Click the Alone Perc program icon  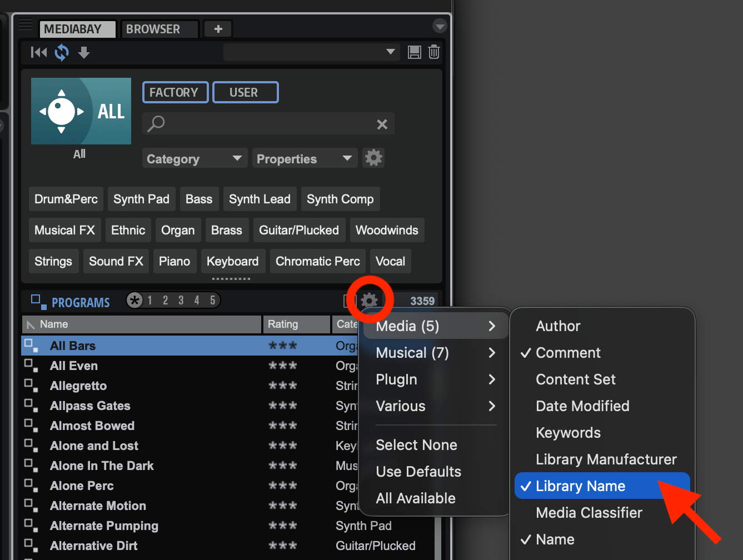coord(31,486)
